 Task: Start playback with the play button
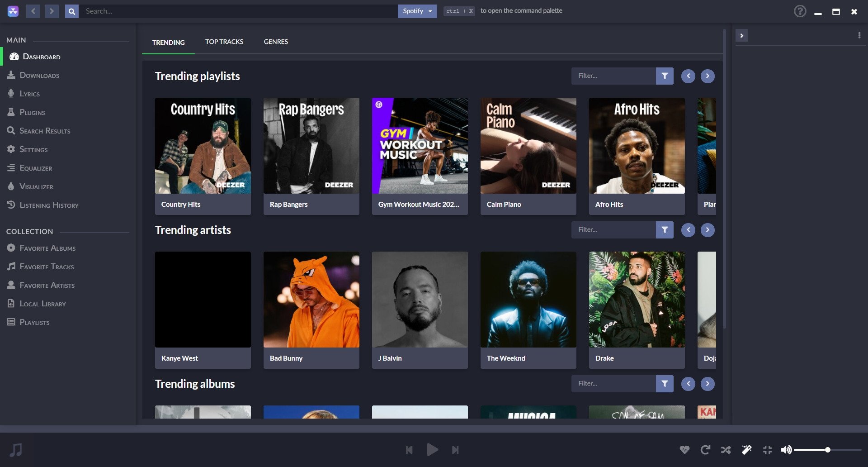432,450
